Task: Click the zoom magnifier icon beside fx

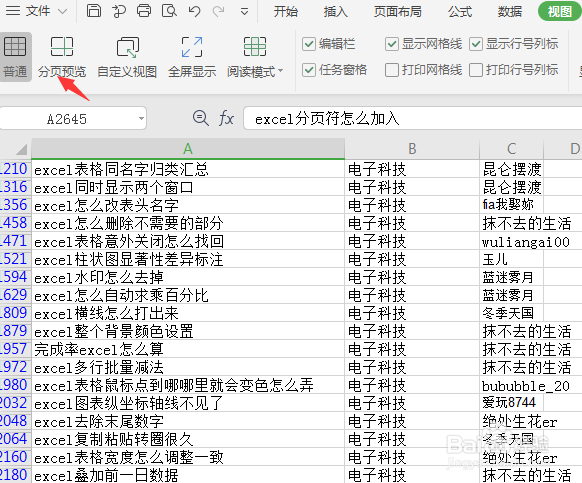Action: point(201,118)
